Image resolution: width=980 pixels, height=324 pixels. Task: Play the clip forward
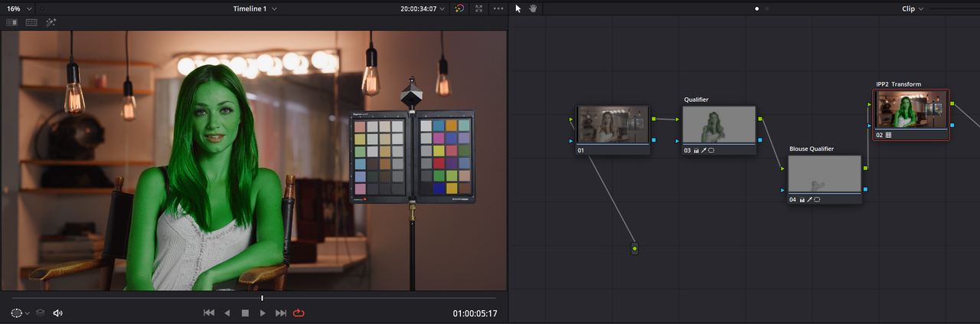(263, 313)
